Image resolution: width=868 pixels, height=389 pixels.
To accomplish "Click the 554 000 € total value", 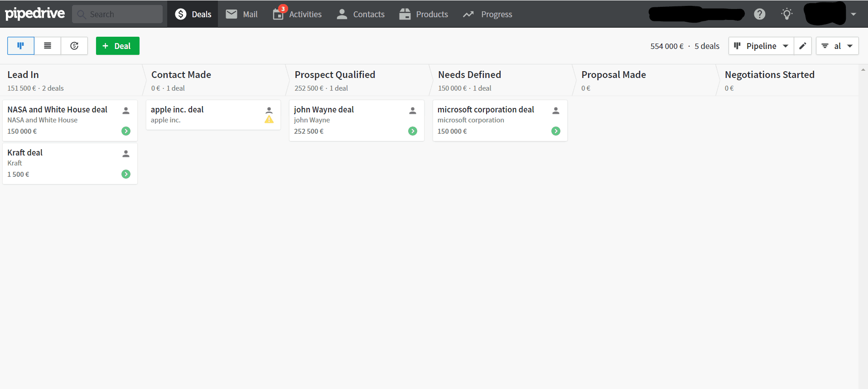I will click(x=667, y=46).
